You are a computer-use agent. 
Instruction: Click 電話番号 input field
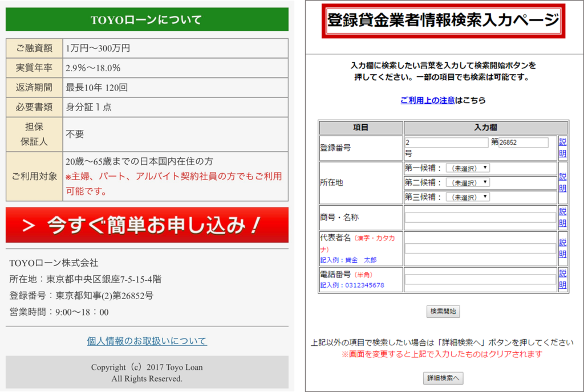click(x=480, y=279)
